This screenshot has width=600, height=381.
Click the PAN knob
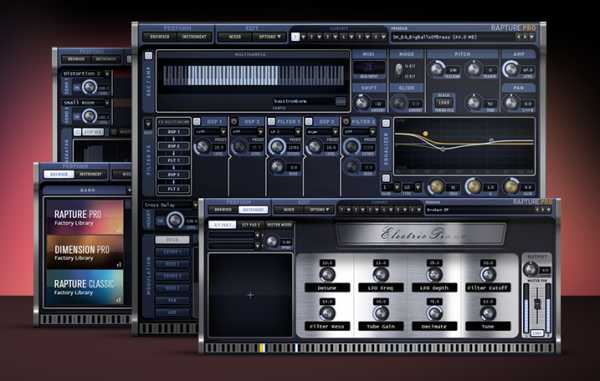511,103
